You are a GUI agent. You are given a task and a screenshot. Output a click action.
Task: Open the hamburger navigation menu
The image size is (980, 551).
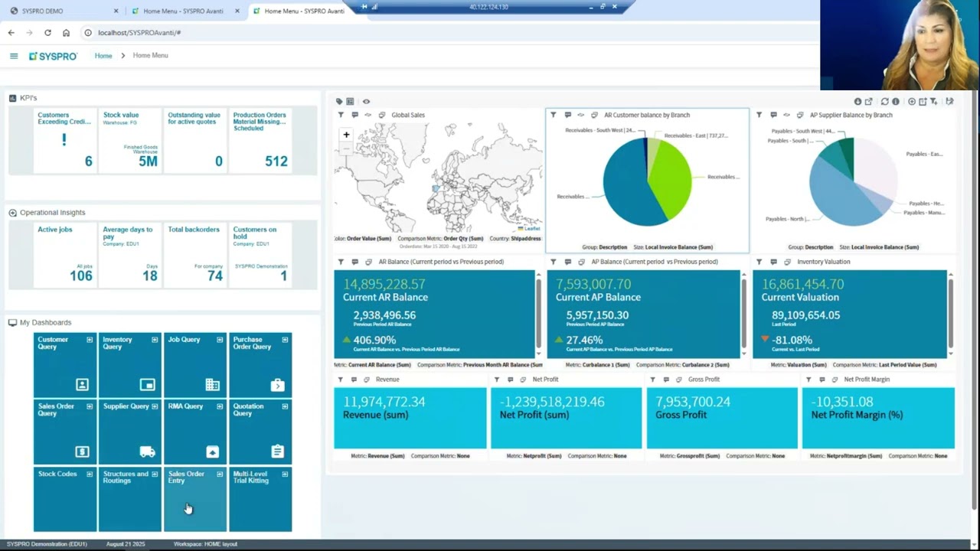14,56
